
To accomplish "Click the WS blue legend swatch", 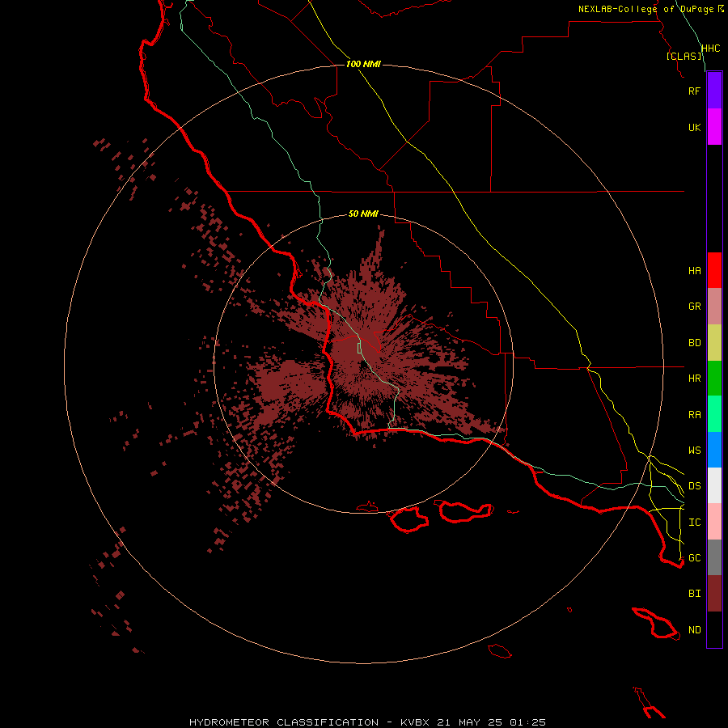I will (x=714, y=450).
